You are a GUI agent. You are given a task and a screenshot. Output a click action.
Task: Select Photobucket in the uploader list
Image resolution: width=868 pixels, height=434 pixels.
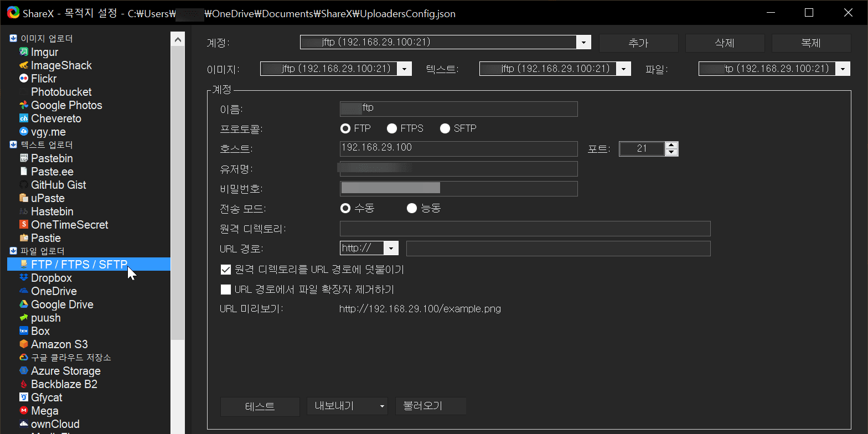point(61,92)
